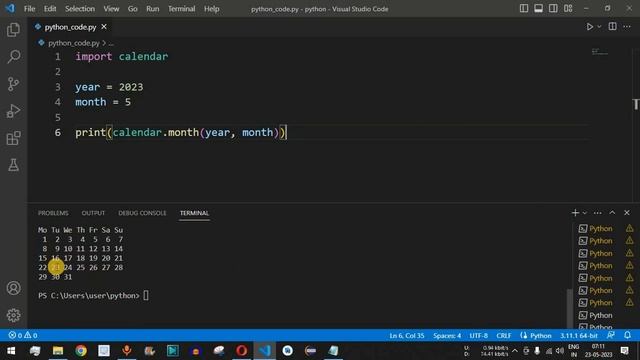Maximize the panel with the up chevron
640x360 pixels.
612,213
